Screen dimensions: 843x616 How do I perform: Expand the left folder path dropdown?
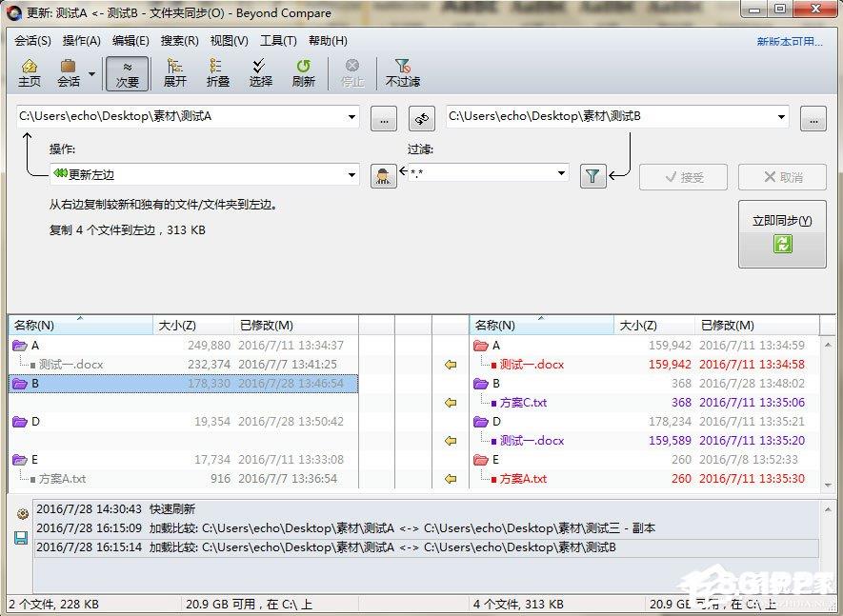[x=351, y=117]
